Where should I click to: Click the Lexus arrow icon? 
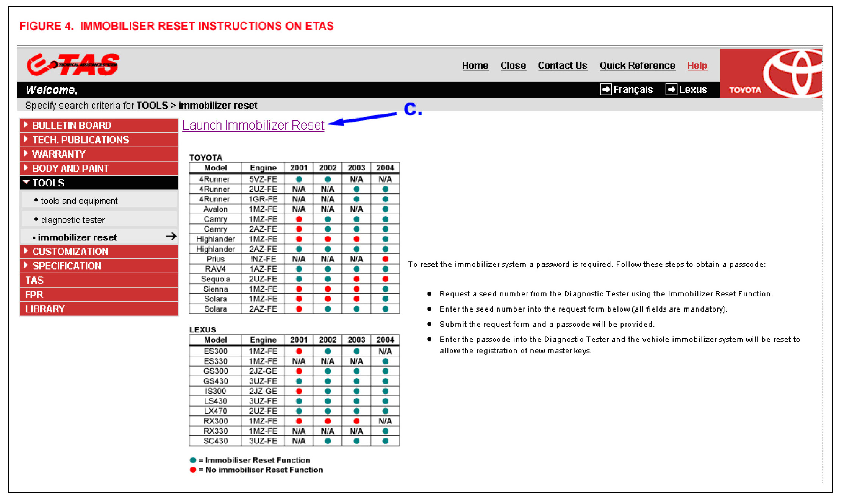point(671,89)
